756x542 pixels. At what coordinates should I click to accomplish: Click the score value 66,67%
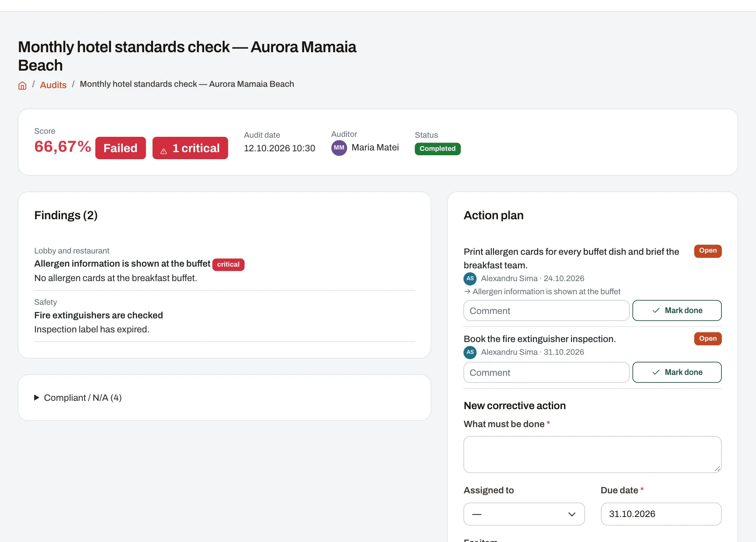(x=63, y=146)
